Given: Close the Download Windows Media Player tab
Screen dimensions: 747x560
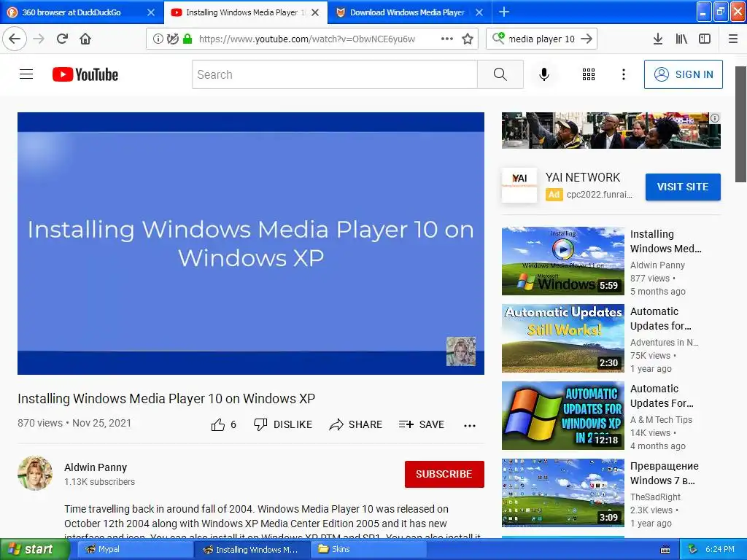Looking at the screenshot, I should click(479, 12).
